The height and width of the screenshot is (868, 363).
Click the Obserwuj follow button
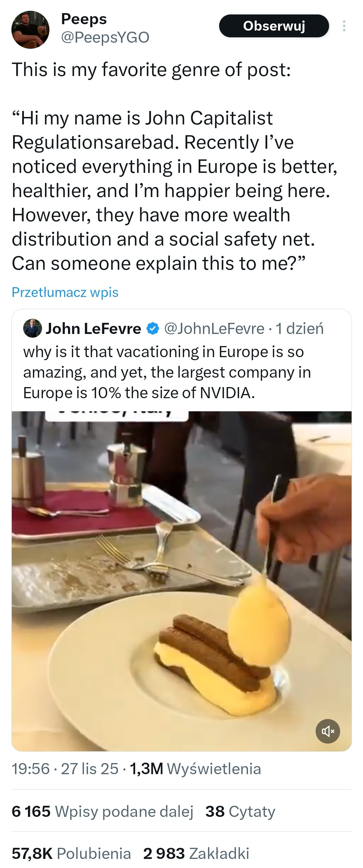click(x=274, y=26)
